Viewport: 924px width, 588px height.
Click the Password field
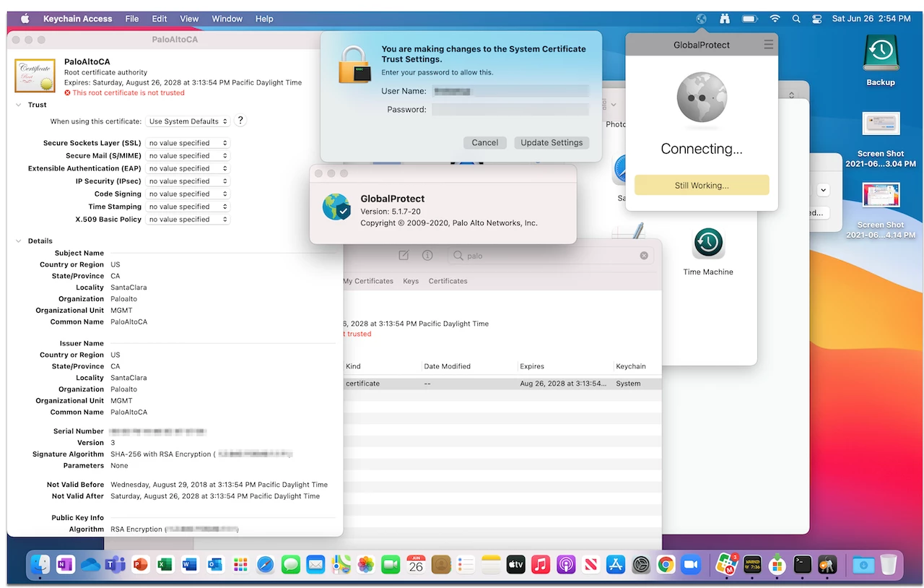(x=510, y=109)
